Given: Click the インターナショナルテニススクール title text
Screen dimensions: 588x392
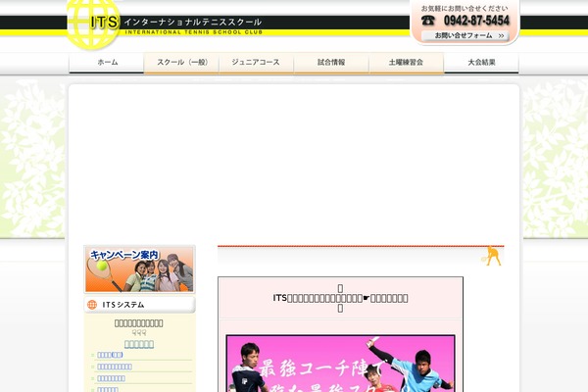Looking at the screenshot, I should click(x=193, y=23).
